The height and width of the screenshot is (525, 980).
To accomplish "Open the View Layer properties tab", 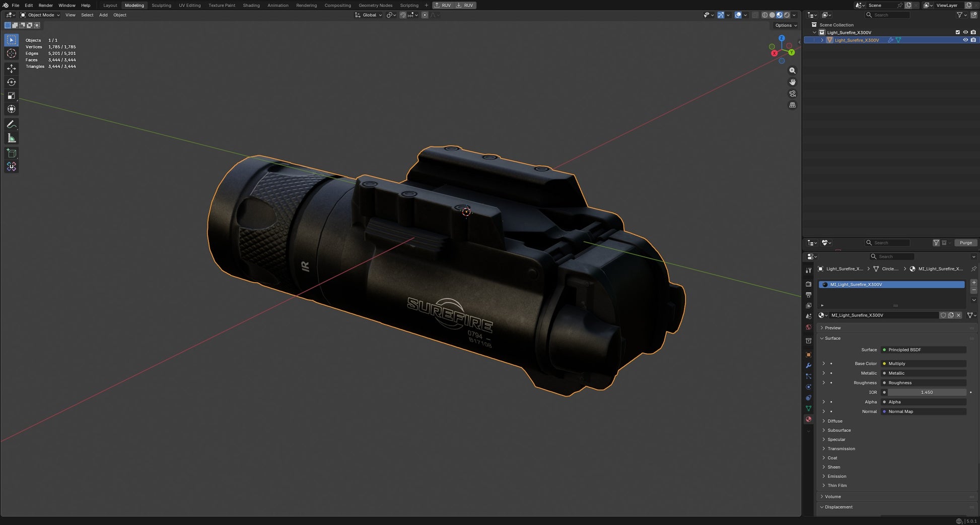I will tap(809, 305).
